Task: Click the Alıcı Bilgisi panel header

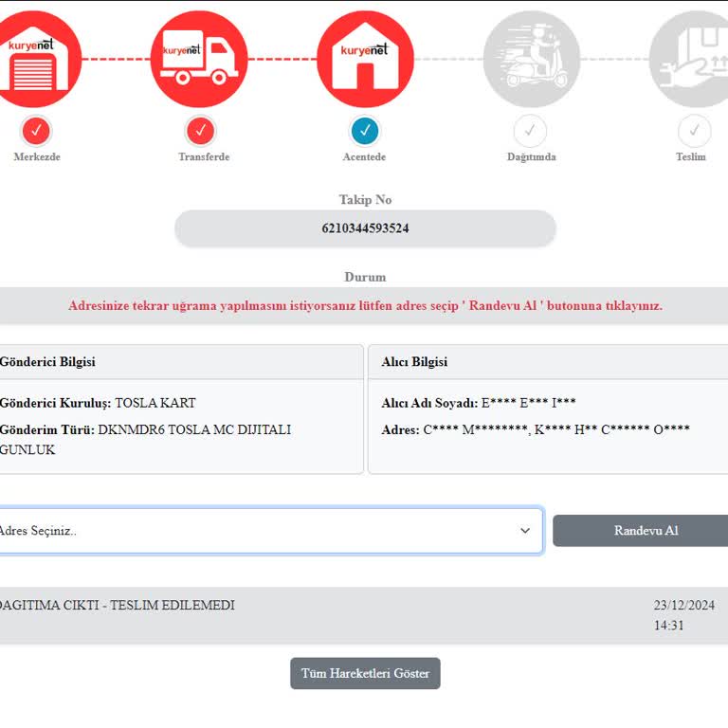Action: point(548,362)
